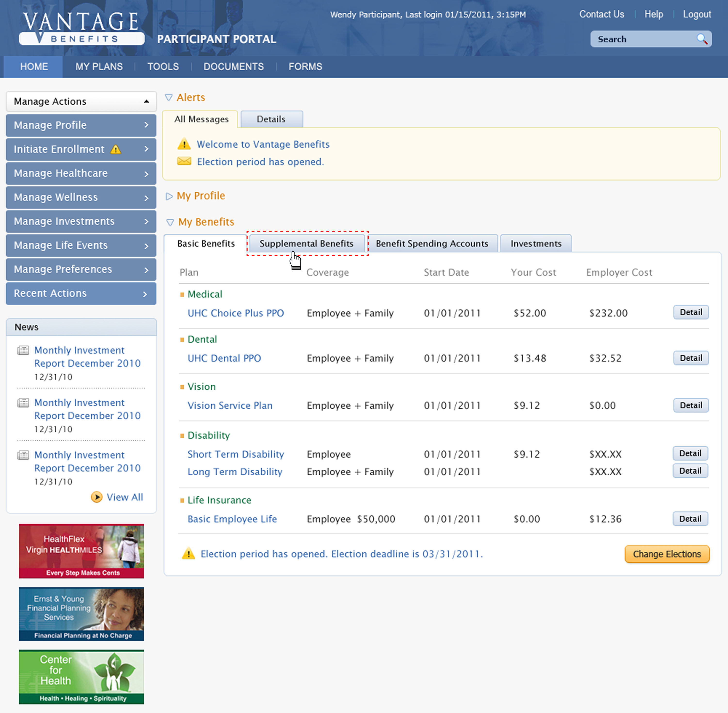Click the orange arrow icon beside View All
The height and width of the screenshot is (713, 728).
point(96,497)
